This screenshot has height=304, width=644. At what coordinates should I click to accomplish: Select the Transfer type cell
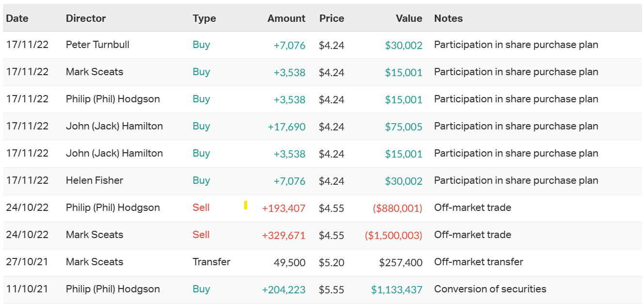coord(211,262)
